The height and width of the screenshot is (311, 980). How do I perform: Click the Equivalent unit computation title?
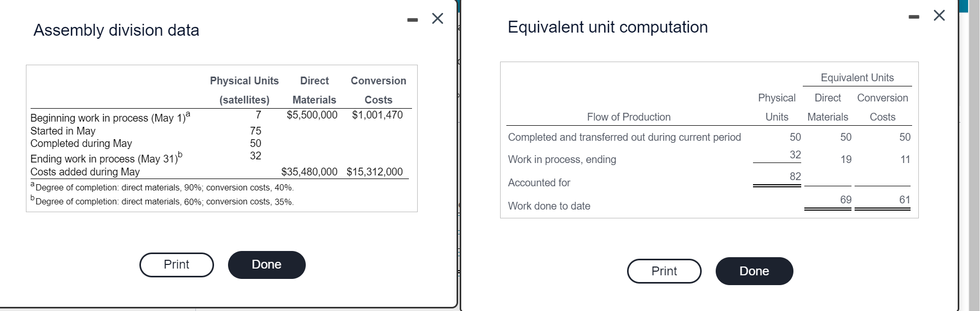[608, 27]
